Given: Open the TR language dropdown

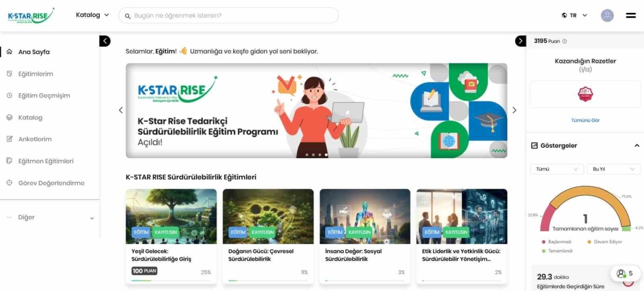Looking at the screenshot, I should [574, 16].
